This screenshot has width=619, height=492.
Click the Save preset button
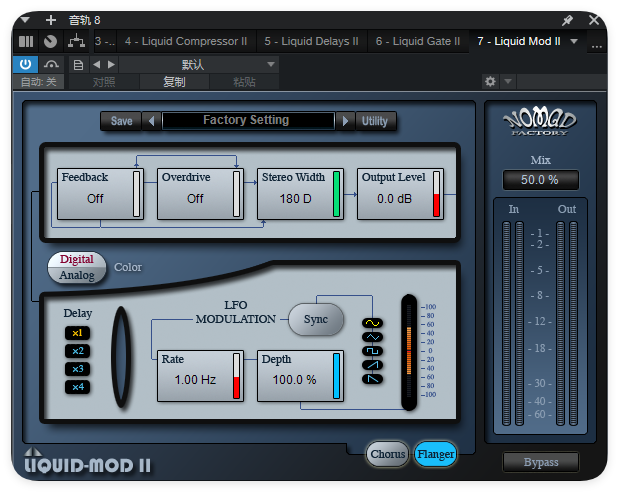pos(121,121)
